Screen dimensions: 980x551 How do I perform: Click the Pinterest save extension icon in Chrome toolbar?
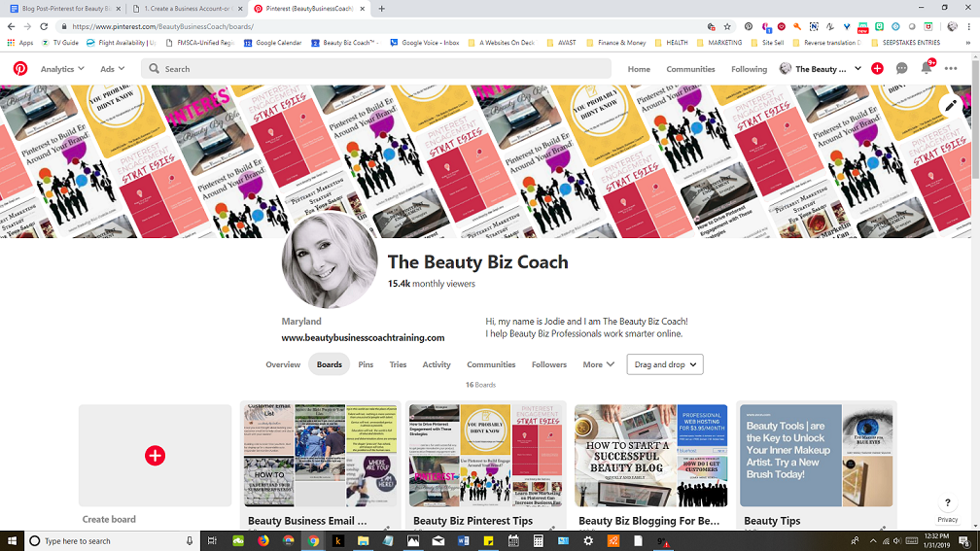coord(749,27)
